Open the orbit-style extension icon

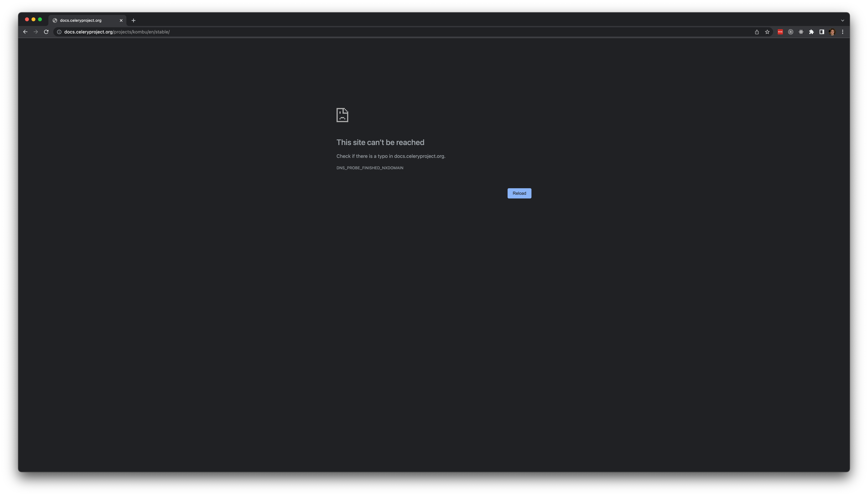pyautogui.click(x=791, y=32)
